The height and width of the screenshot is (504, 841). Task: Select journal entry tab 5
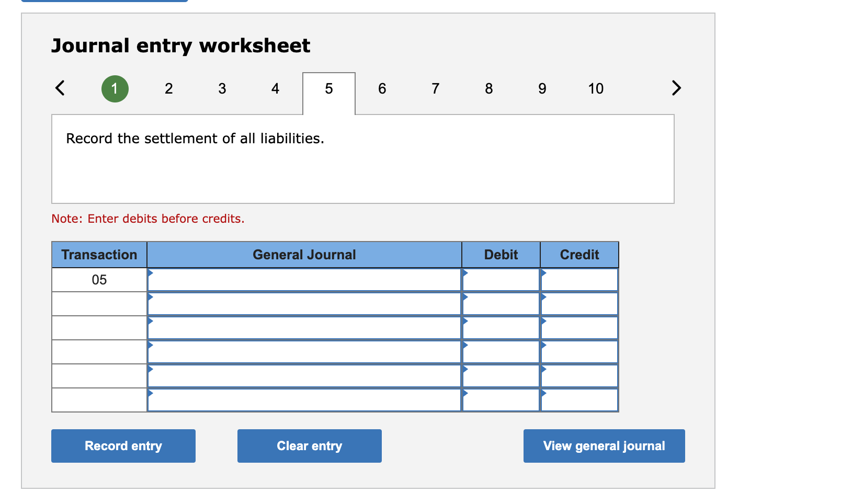tap(329, 93)
